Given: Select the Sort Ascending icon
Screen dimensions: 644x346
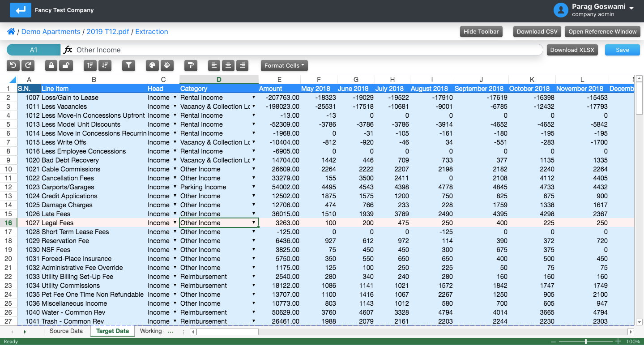Looking at the screenshot, I should [x=90, y=65].
